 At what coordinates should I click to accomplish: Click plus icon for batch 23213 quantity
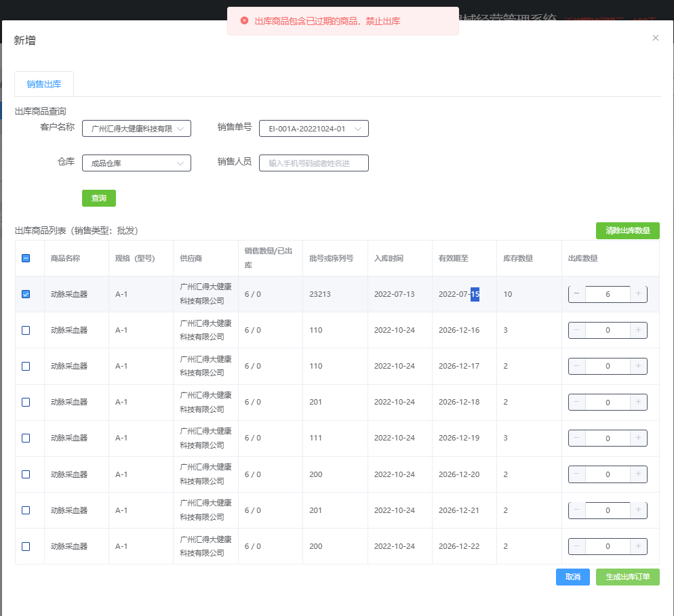(x=638, y=294)
